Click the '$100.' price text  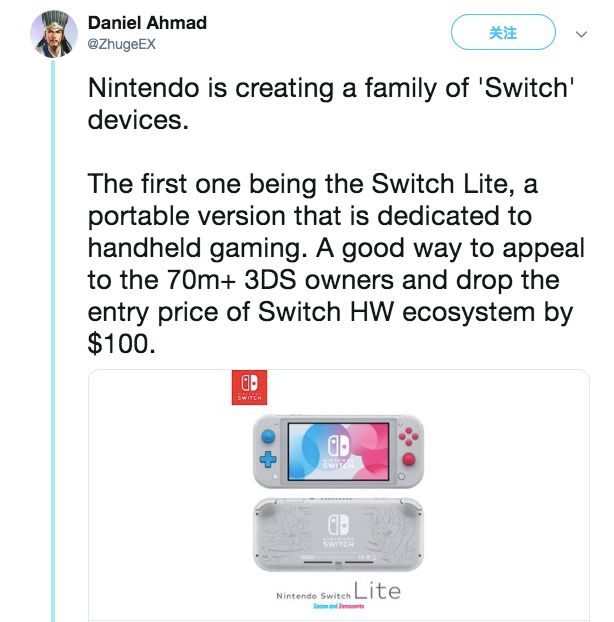pyautogui.click(x=121, y=344)
